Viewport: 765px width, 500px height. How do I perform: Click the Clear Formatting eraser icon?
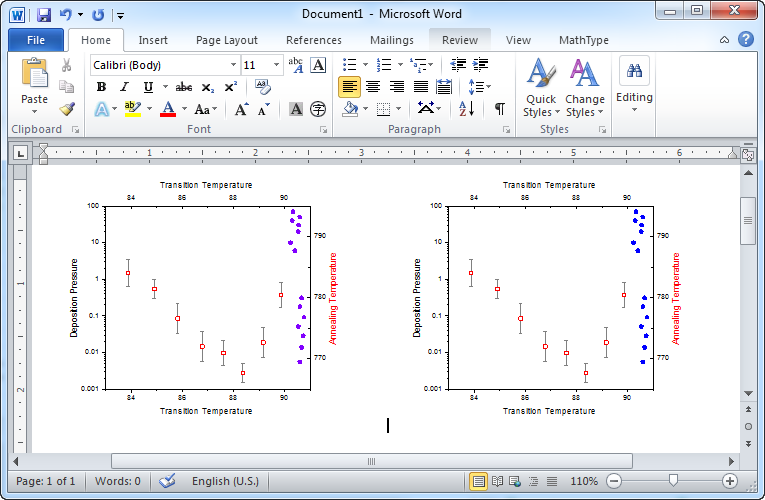[x=263, y=87]
